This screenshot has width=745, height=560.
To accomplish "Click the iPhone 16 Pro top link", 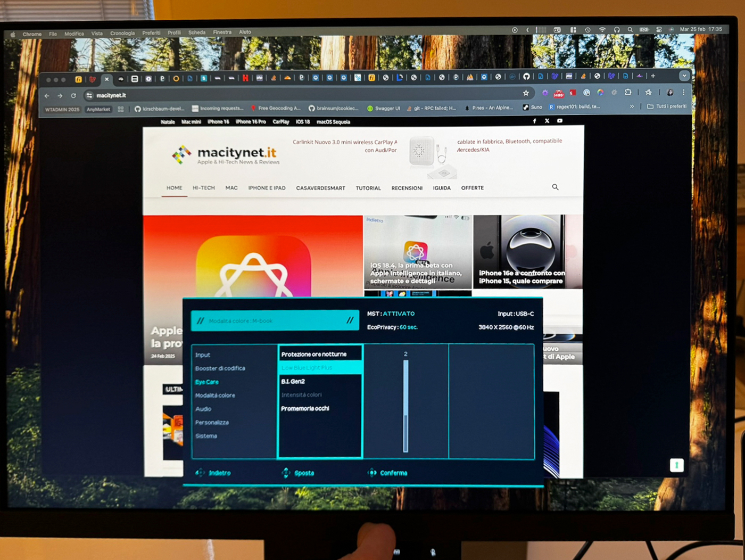I will tap(251, 122).
